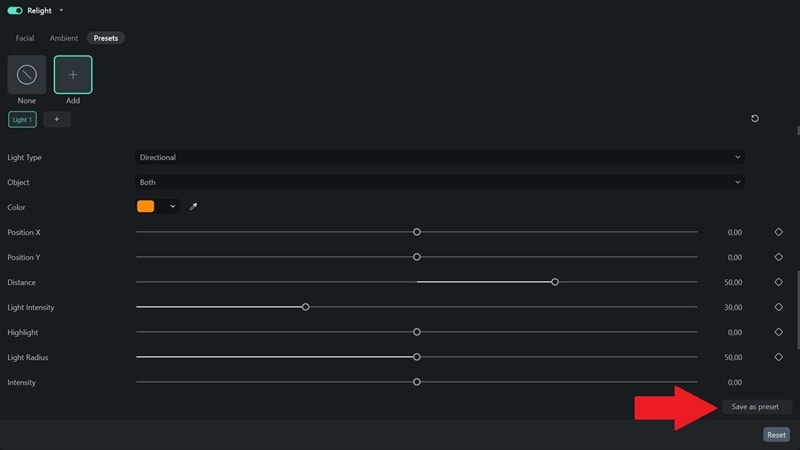Add keyframe for Light Intensity
This screenshot has width=800, height=450.
[x=779, y=307]
